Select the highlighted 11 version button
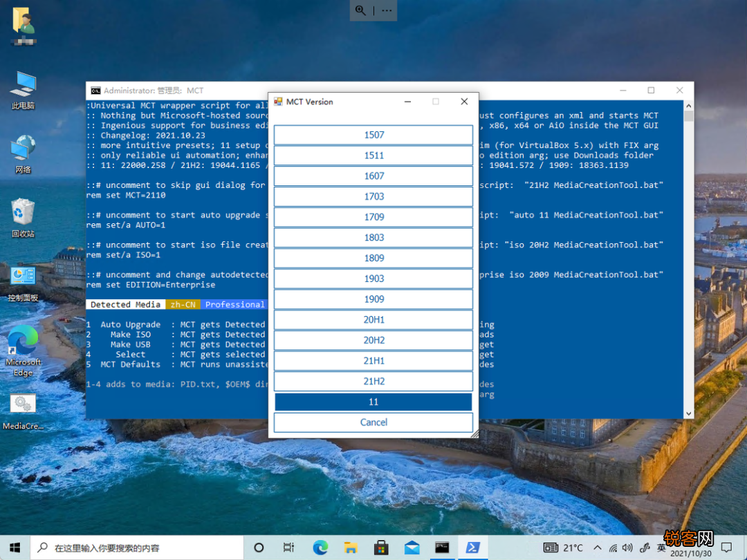The width and height of the screenshot is (747, 560). tap(373, 402)
